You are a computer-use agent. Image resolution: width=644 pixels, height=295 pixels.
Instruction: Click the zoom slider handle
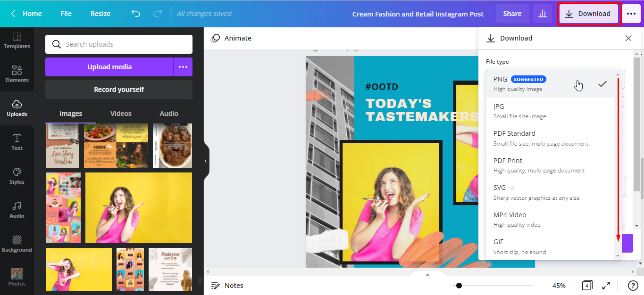459,286
